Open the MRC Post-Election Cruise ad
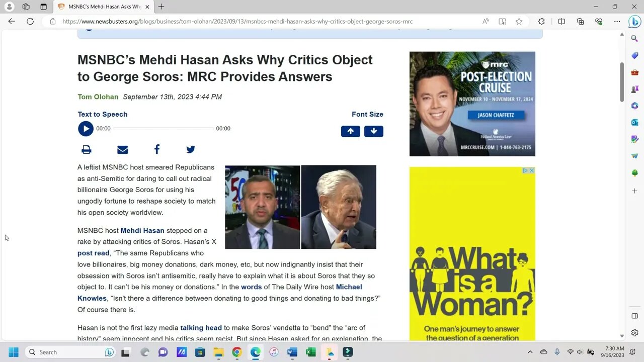 [472, 104]
